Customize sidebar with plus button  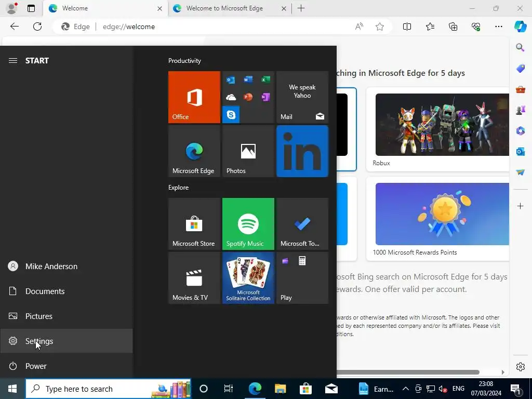point(520,206)
